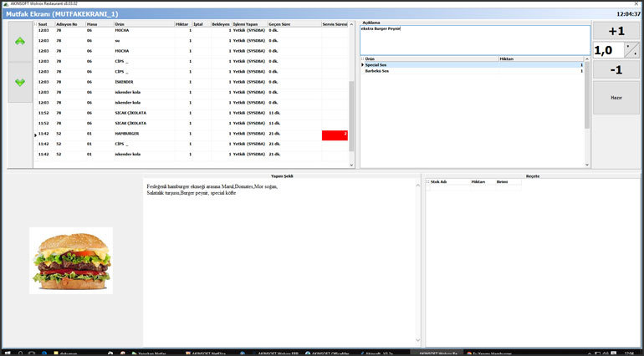Click the Ürün header in the orders grid
Image resolution: width=644 pixels, height=356 pixels.
(144, 24)
